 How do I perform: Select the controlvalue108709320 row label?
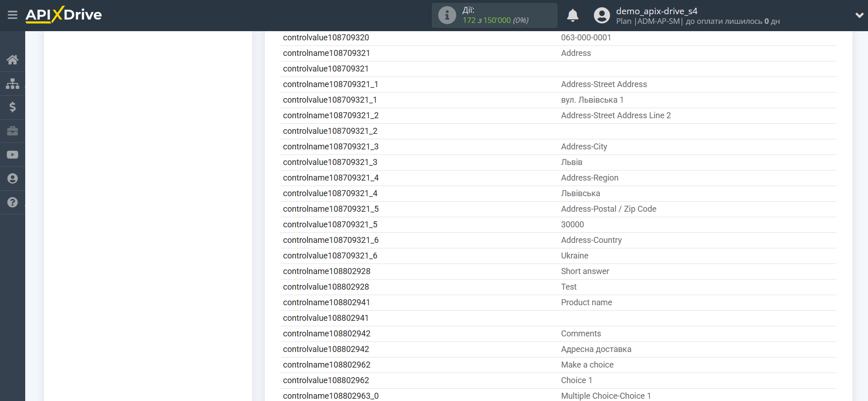pyautogui.click(x=326, y=38)
